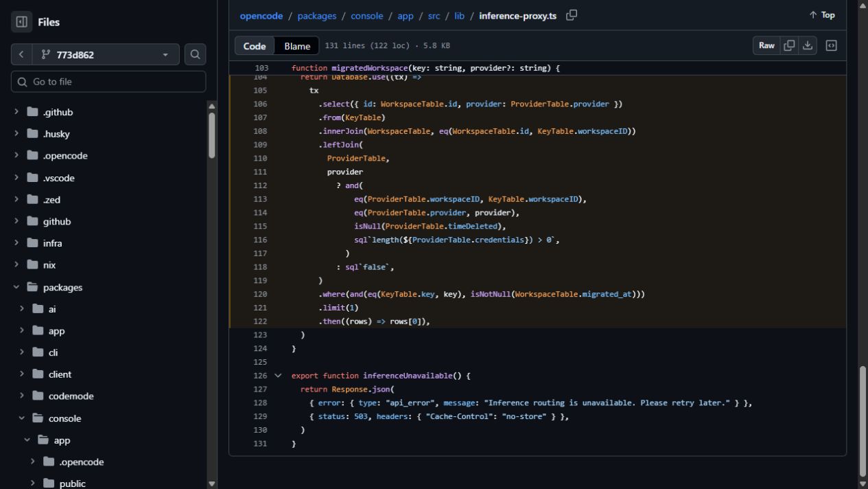This screenshot has width=868, height=489.
Task: Click the sticky line 103 function header
Action: [537, 68]
